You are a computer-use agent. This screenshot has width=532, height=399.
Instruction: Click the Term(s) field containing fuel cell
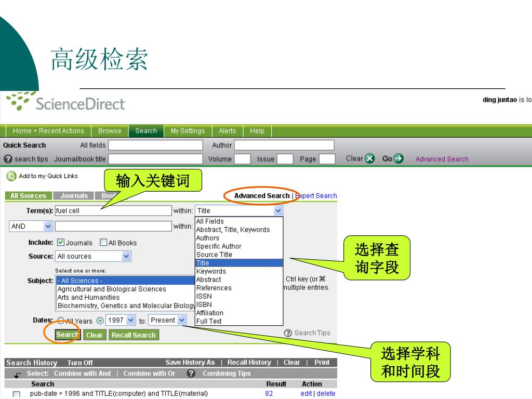(113, 211)
